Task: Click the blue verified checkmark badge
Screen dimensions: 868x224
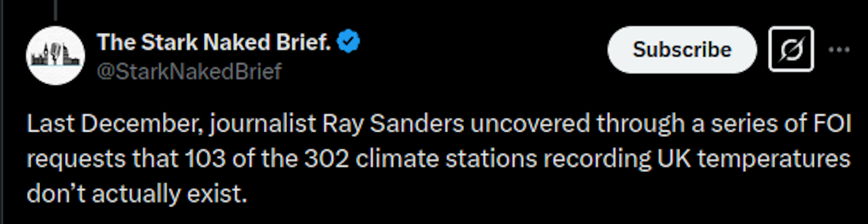Action: (348, 42)
